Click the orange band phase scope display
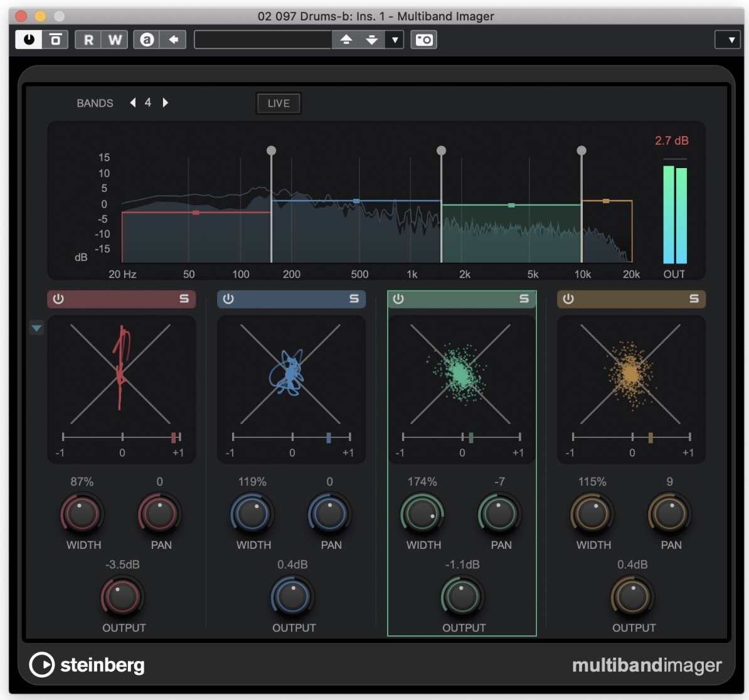Viewport: 749px width, 700px height. (x=630, y=374)
